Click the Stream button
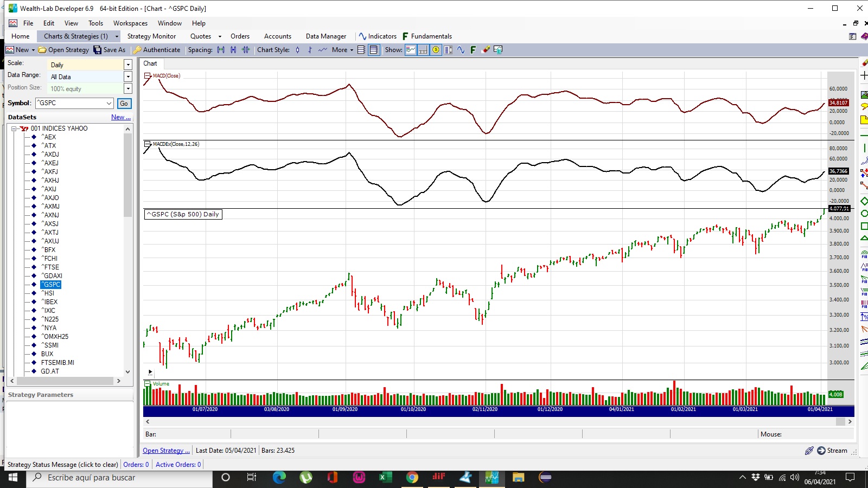Screen dimensions: 868x488 point(832,451)
